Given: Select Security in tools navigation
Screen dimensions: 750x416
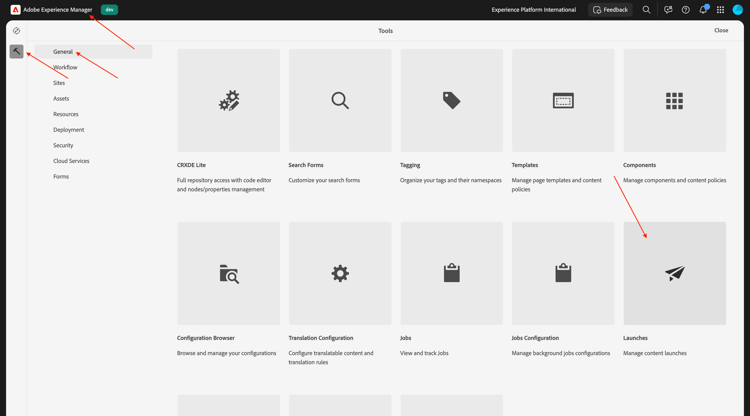Looking at the screenshot, I should [63, 145].
